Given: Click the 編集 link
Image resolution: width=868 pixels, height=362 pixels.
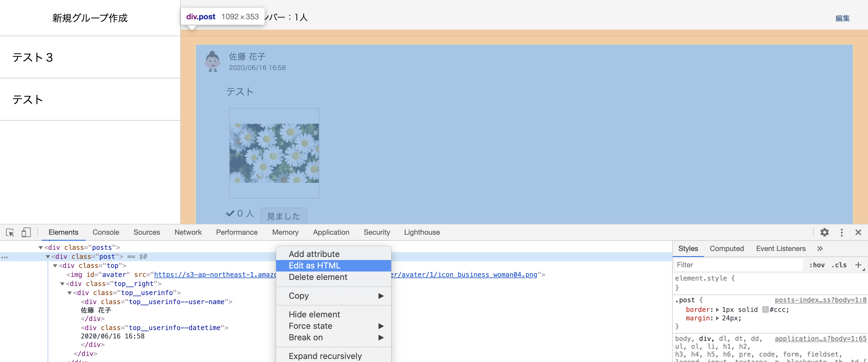Looking at the screenshot, I should click(x=842, y=18).
